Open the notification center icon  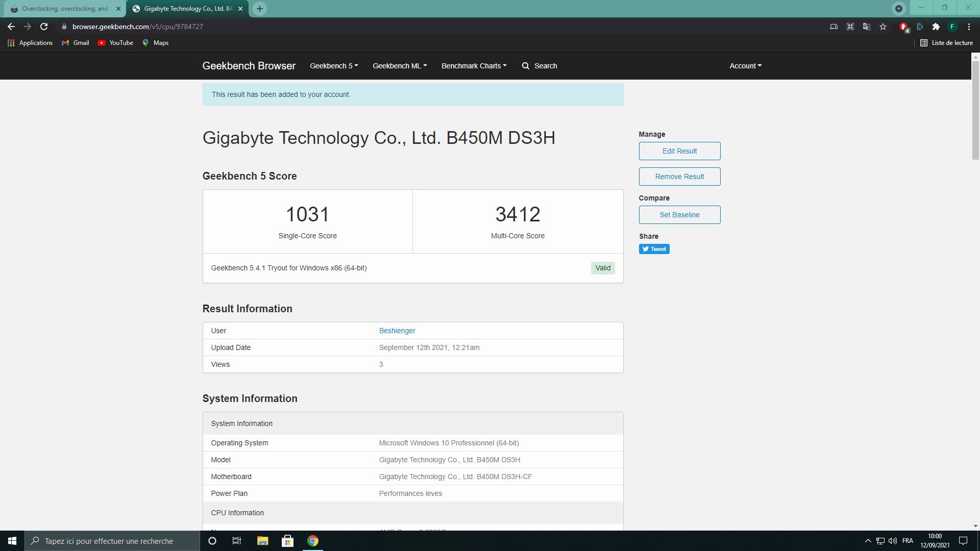click(963, 541)
